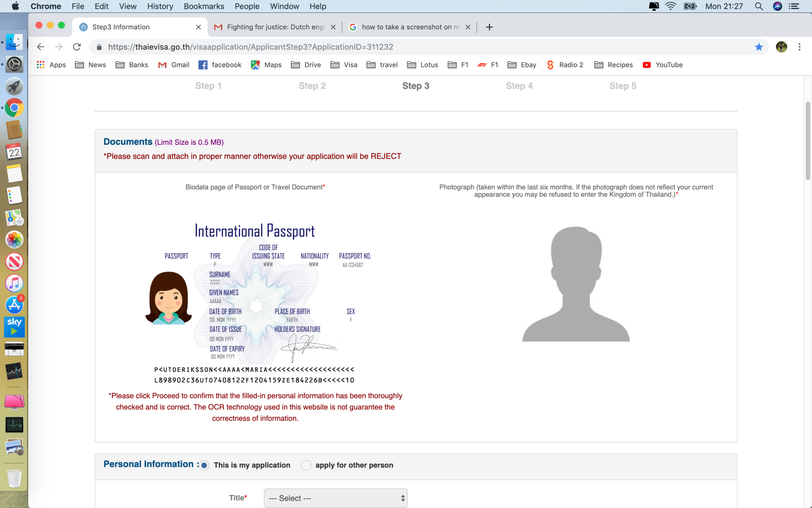Go to Step 5

point(622,86)
